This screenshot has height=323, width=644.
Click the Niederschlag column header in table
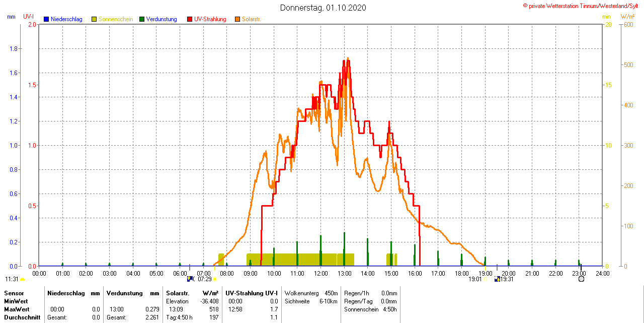(65, 293)
